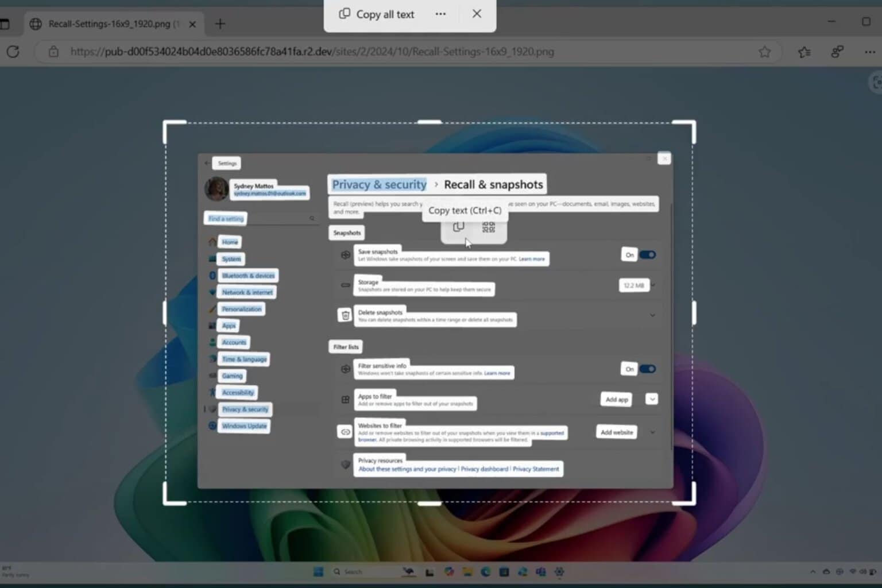Open About these settings and your privacy link
882x588 pixels.
click(407, 469)
